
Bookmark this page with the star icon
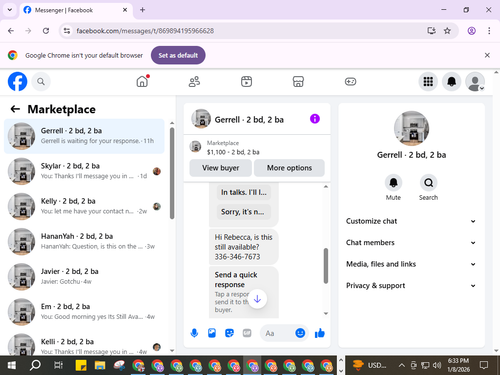coord(447,31)
